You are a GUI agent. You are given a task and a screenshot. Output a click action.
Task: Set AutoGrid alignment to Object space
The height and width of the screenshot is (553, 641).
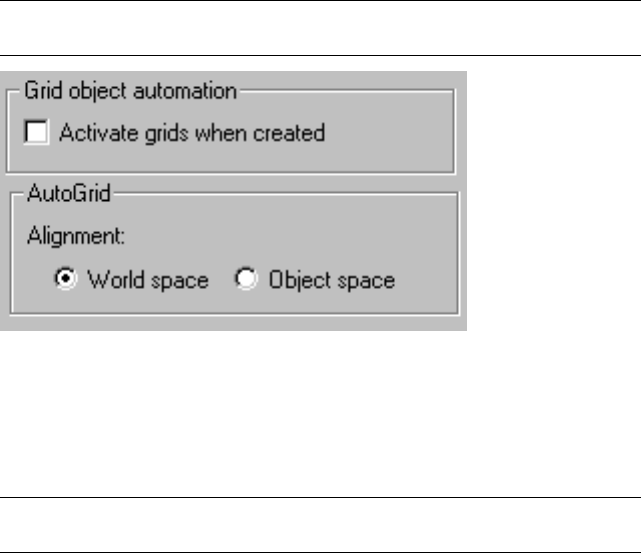coord(245,280)
